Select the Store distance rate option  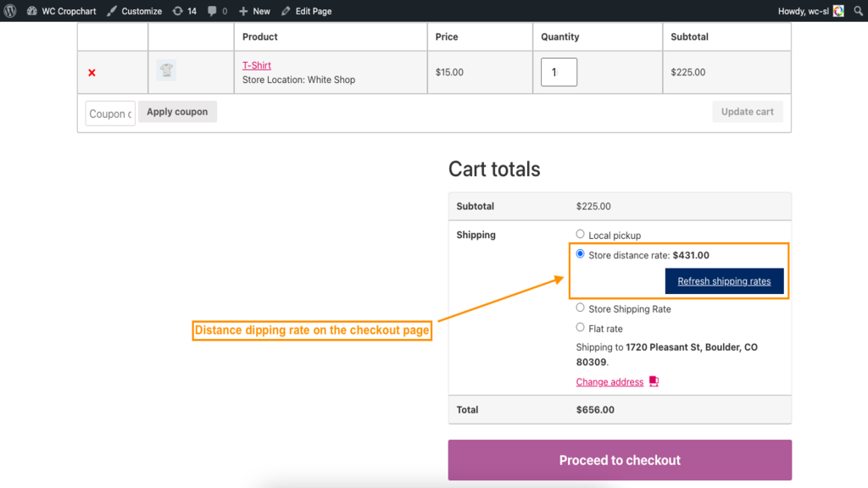580,254
